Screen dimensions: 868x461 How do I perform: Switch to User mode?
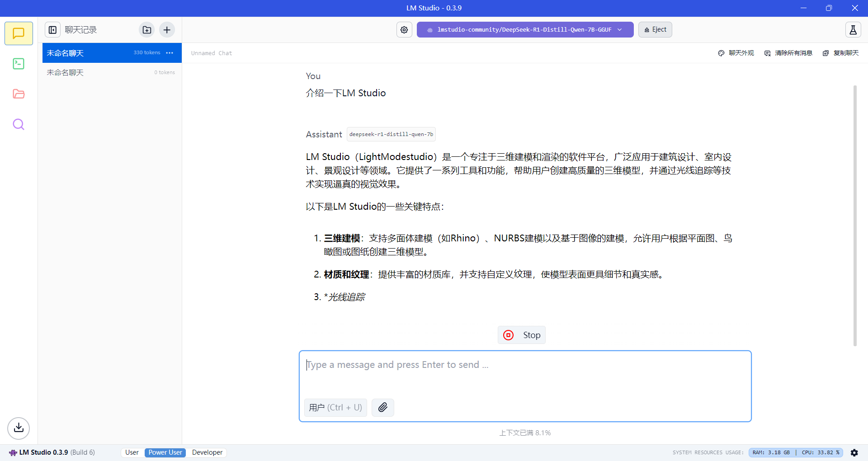tap(132, 452)
